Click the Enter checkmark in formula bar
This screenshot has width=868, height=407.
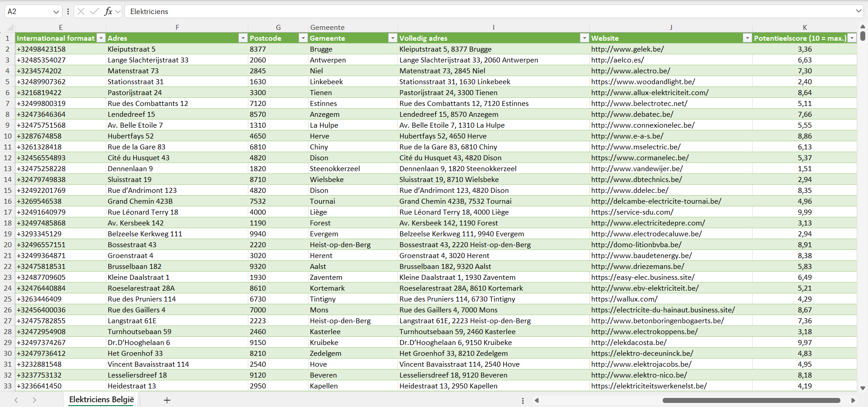95,11
